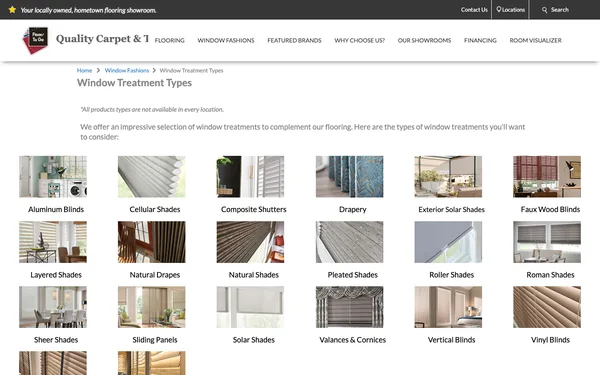Open the Room Visualizer menu item
The image size is (600, 375).
coord(535,40)
